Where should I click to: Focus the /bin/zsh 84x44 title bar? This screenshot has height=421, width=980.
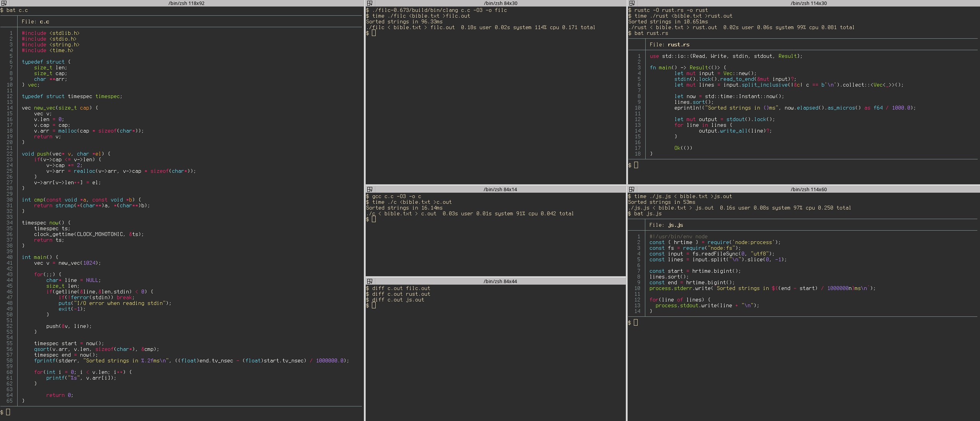click(x=500, y=281)
